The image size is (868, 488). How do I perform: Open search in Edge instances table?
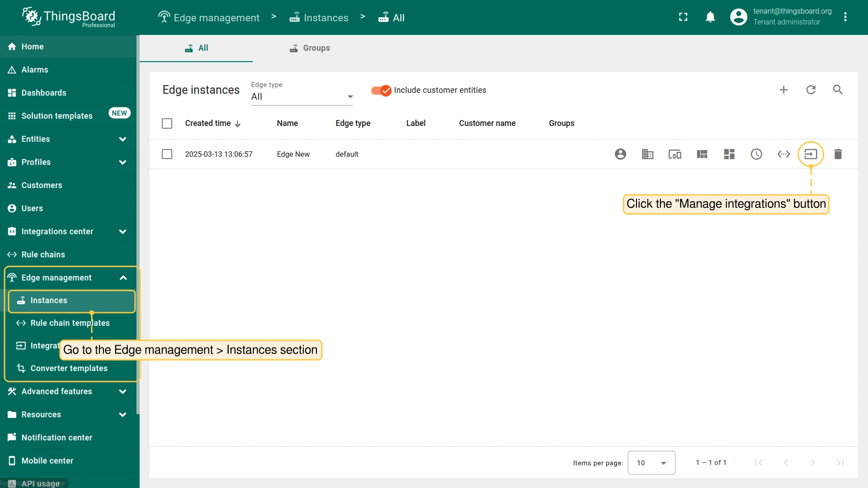click(x=838, y=90)
